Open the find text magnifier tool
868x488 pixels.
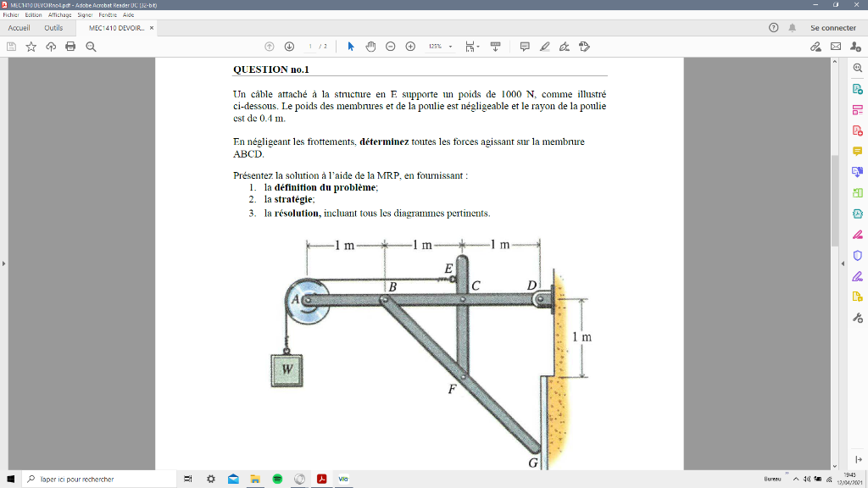point(91,47)
